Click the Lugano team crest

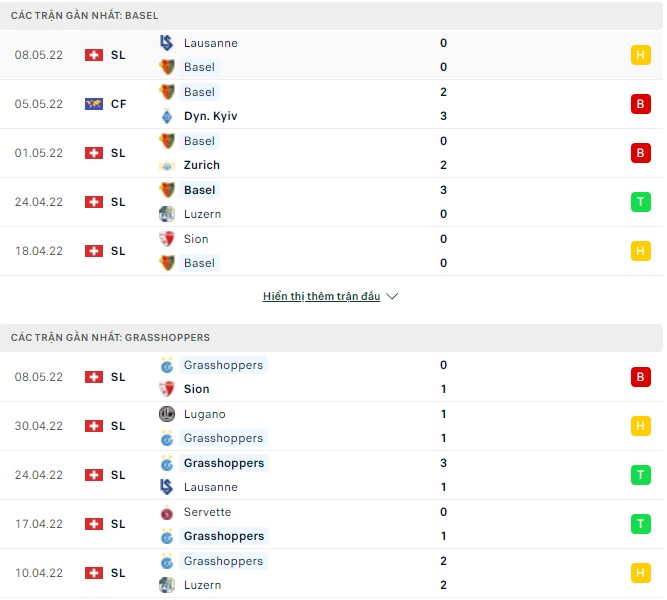(x=167, y=414)
